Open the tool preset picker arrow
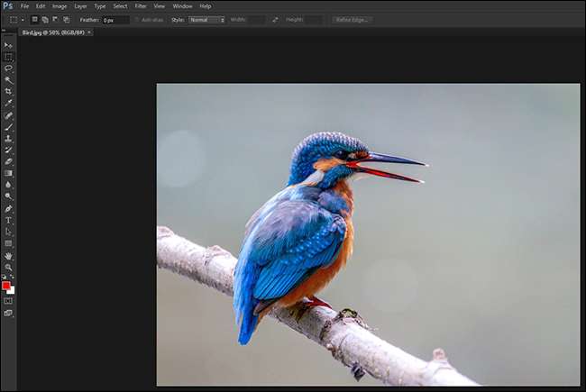Image resolution: width=586 pixels, height=392 pixels. (x=23, y=19)
